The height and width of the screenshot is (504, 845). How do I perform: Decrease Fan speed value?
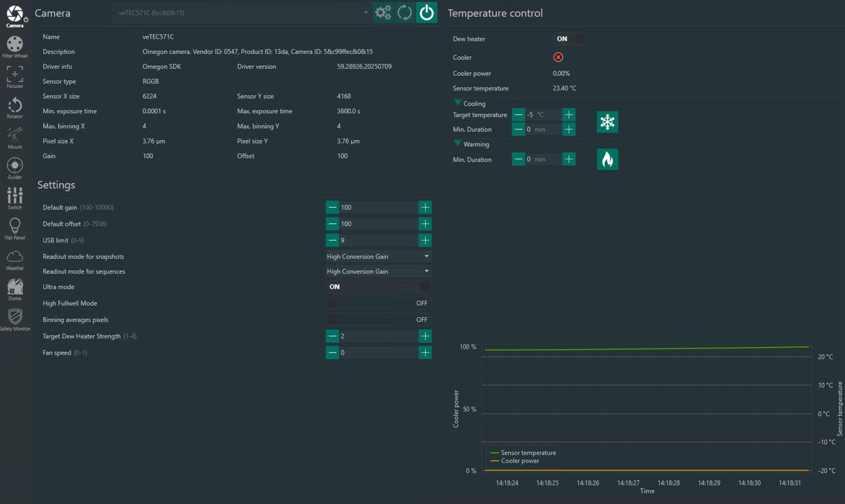pyautogui.click(x=332, y=353)
